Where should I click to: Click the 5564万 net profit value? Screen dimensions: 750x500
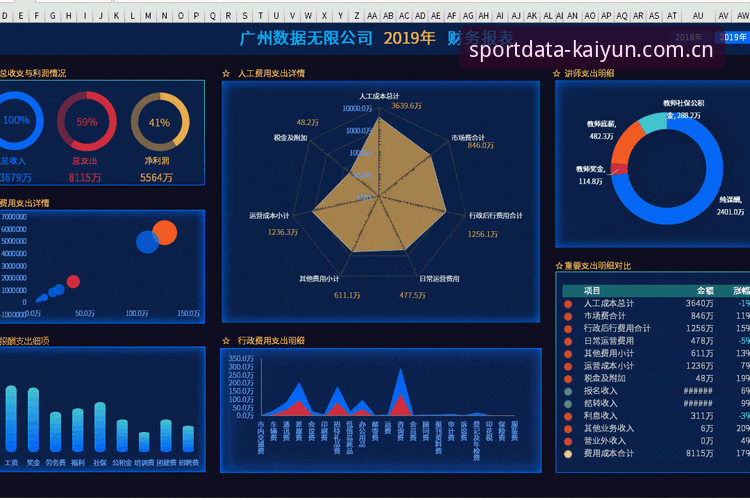(x=156, y=178)
